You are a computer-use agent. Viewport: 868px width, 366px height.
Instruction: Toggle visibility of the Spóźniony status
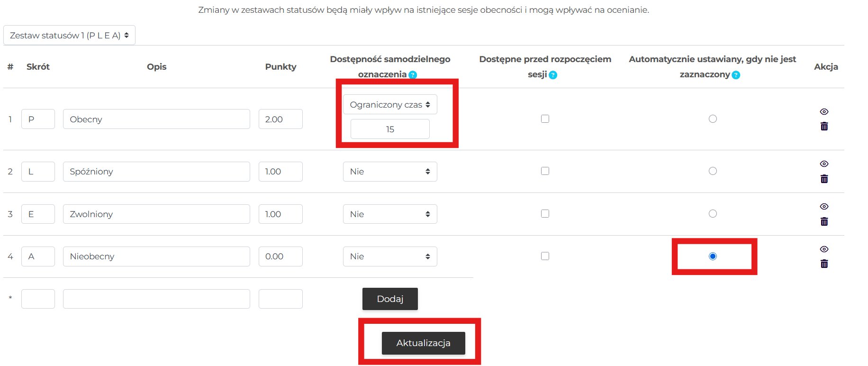pyautogui.click(x=824, y=164)
